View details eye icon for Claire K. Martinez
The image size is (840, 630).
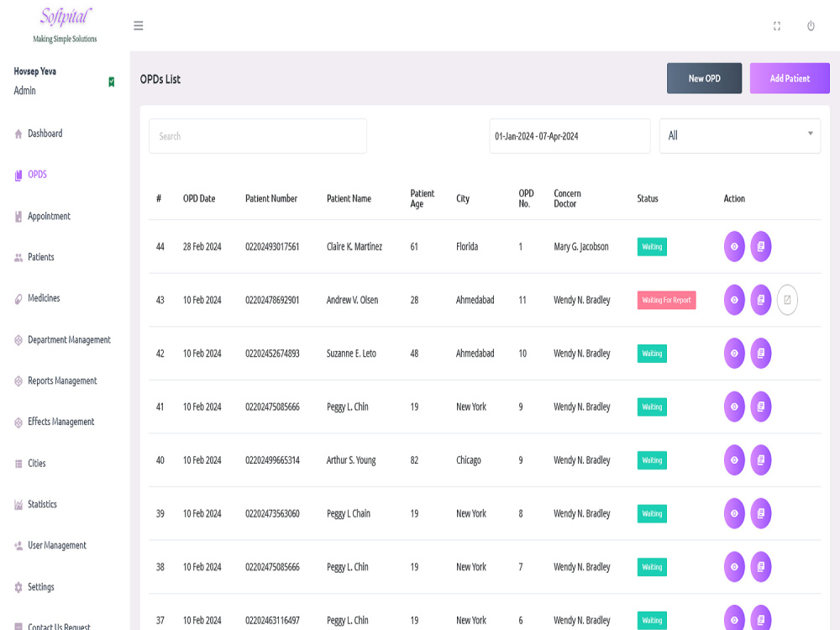click(x=734, y=246)
